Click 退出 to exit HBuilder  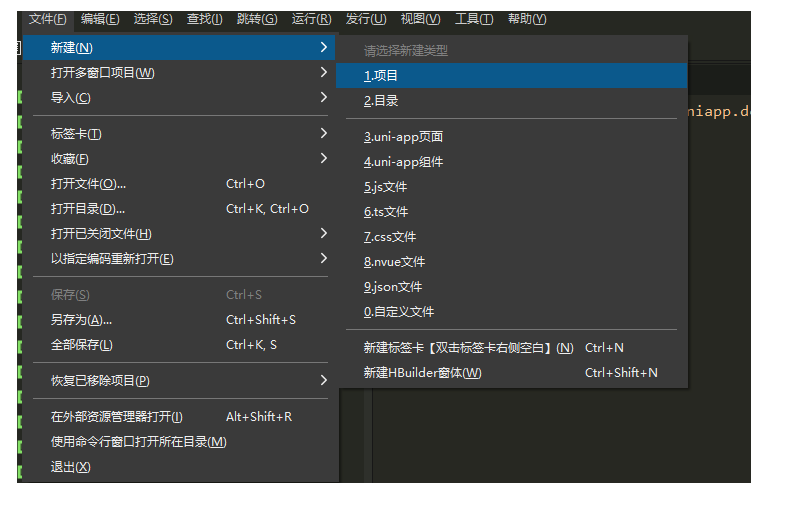tap(70, 467)
